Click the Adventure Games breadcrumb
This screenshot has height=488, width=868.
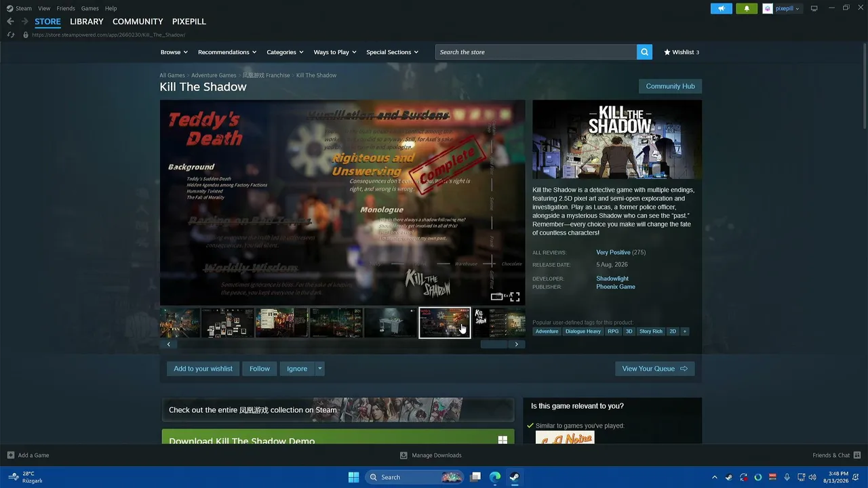[x=214, y=75]
